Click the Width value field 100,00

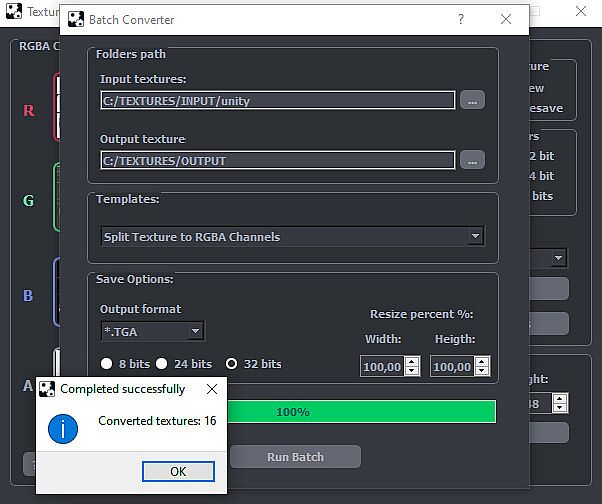(x=383, y=367)
